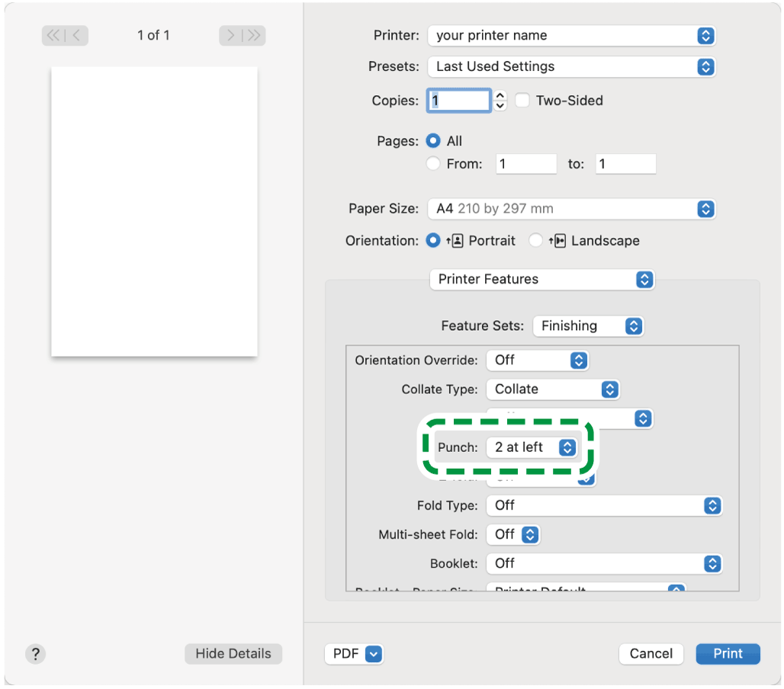Click the Landscape orientation icon
This screenshot has height=689, width=784.
558,241
